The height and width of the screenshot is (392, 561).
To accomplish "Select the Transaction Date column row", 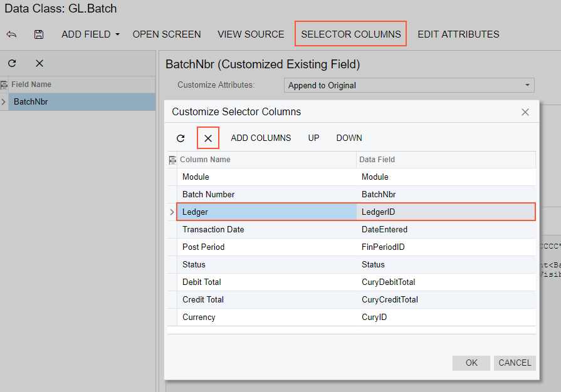I will [x=213, y=230].
